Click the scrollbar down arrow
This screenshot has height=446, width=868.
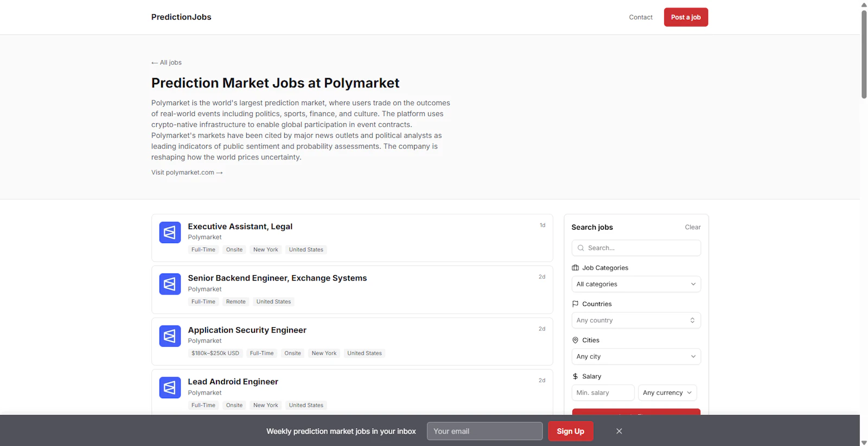coord(864,442)
